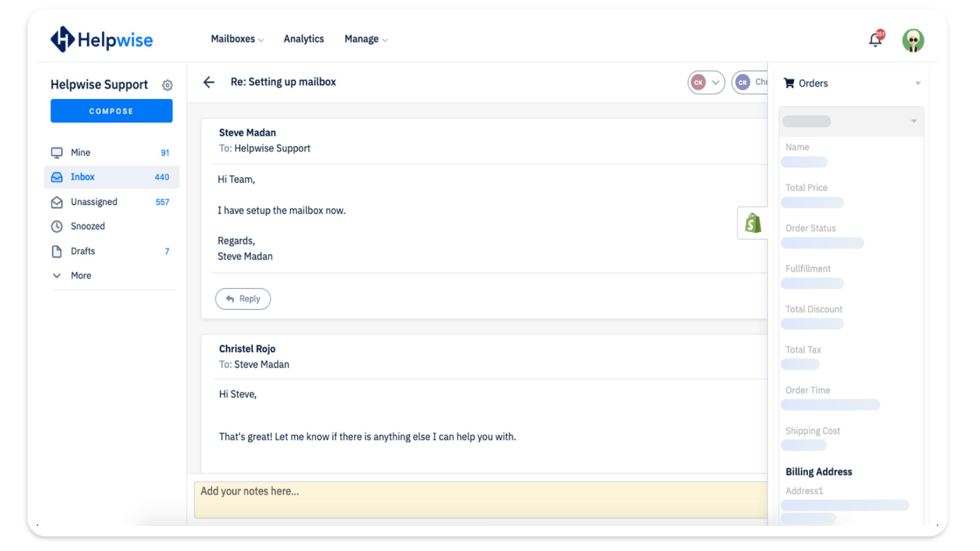Click the notification bell icon
This screenshot has width=980, height=551.
[x=875, y=40]
